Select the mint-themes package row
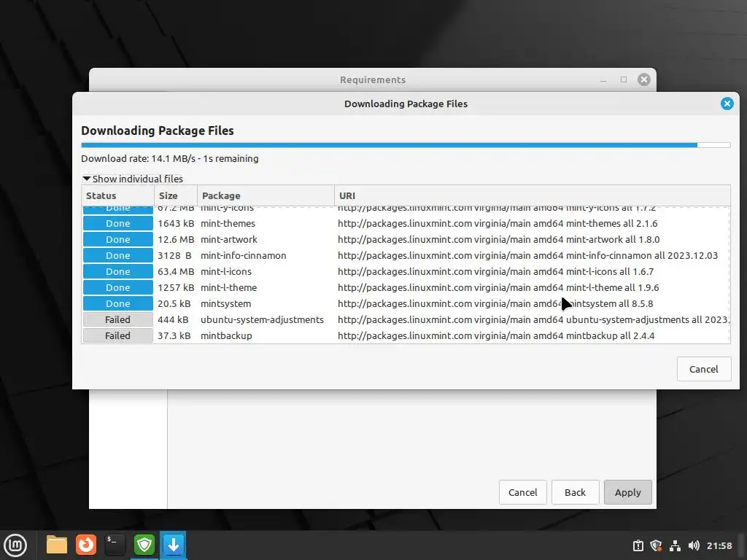The image size is (747, 560). coord(406,223)
